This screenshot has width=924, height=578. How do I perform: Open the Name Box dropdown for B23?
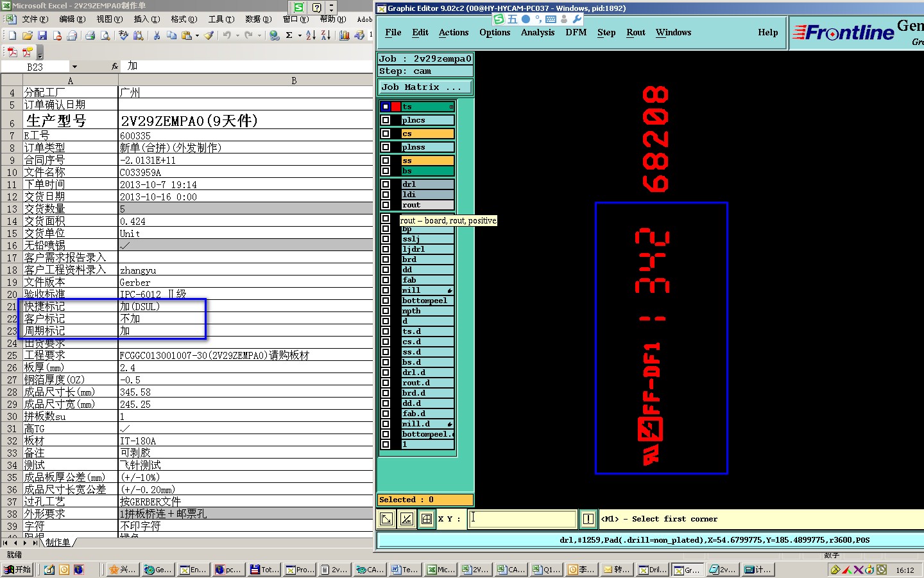pos(74,67)
